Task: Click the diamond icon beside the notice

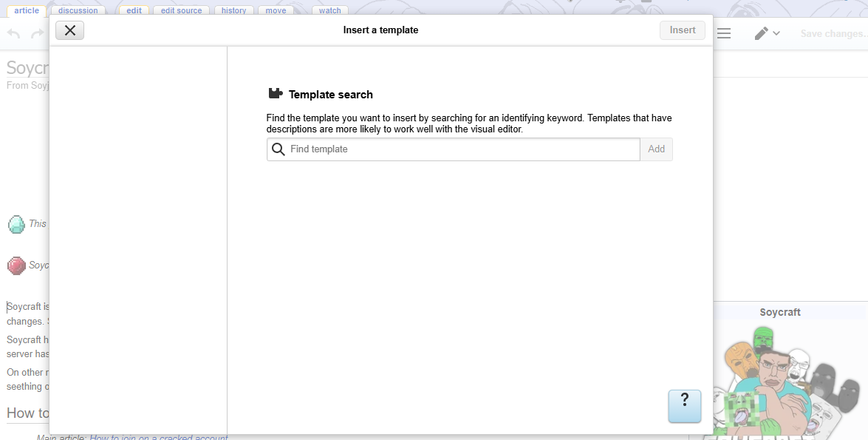Action: pyautogui.click(x=16, y=224)
